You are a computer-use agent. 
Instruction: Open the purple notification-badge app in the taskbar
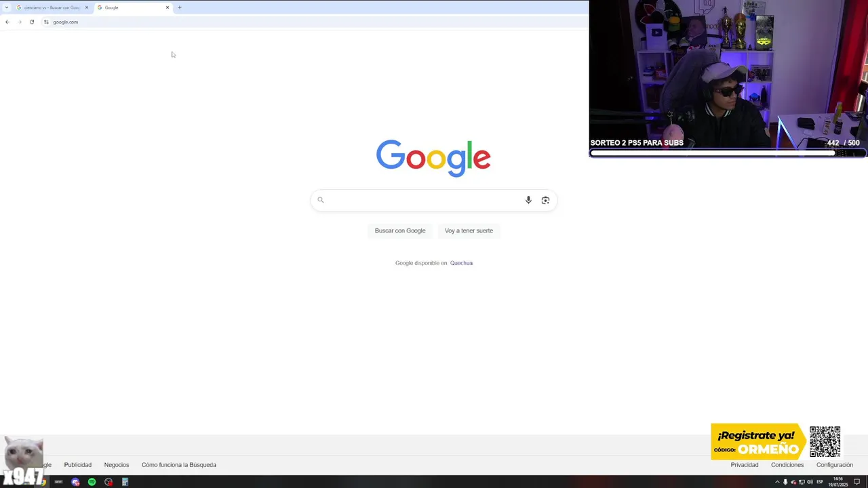75,482
